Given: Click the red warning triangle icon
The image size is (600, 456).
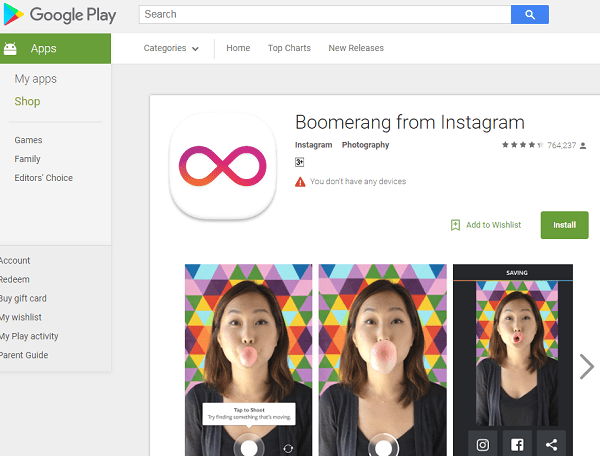Looking at the screenshot, I should (x=300, y=182).
